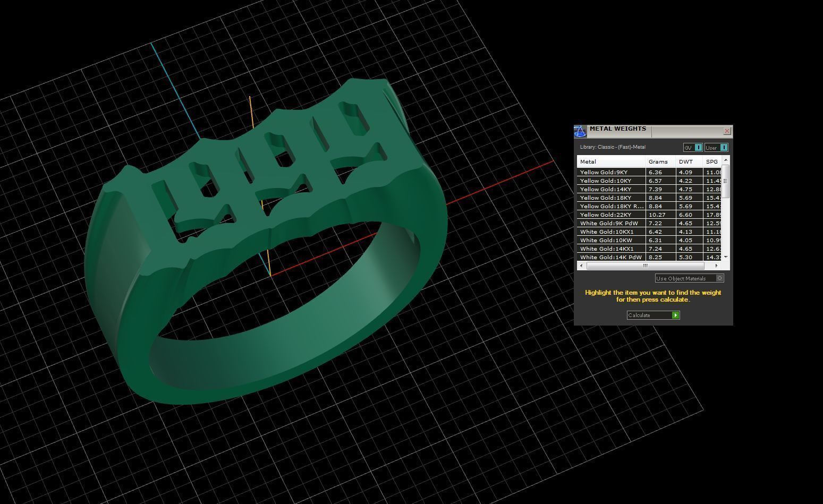This screenshot has height=504, width=823.
Task: Select the Yellow Gold:14KY row
Action: pyautogui.click(x=649, y=189)
